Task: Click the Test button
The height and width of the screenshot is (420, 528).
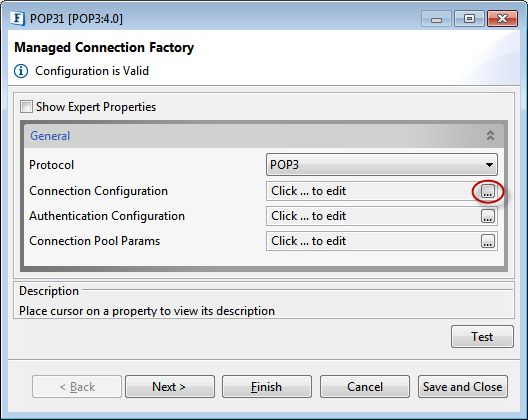Action: (482, 336)
